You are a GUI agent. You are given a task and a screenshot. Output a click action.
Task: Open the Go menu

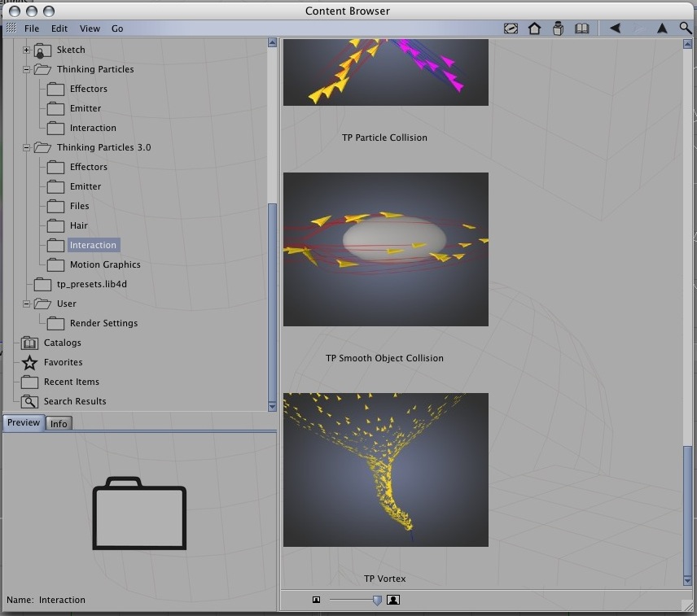tap(117, 28)
